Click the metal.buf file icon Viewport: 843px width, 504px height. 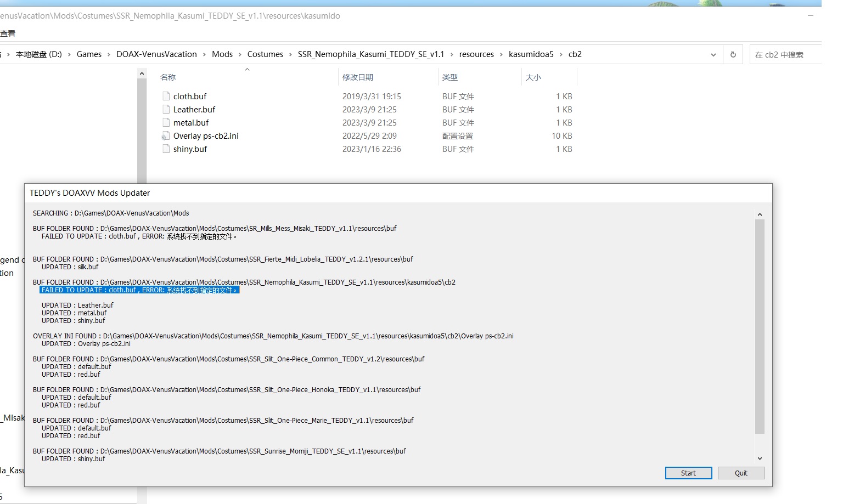pos(166,122)
